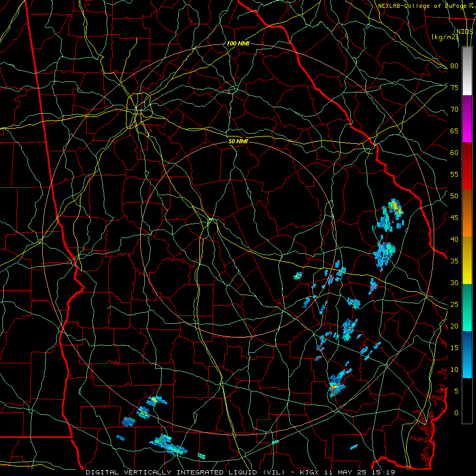
Task: Click the legend scale value 55
Action: [x=454, y=174]
